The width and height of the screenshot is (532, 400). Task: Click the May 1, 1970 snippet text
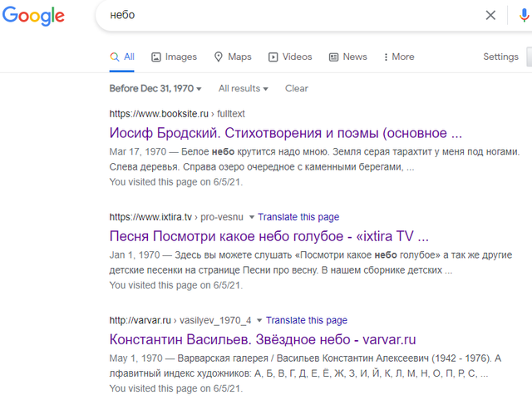305,366
